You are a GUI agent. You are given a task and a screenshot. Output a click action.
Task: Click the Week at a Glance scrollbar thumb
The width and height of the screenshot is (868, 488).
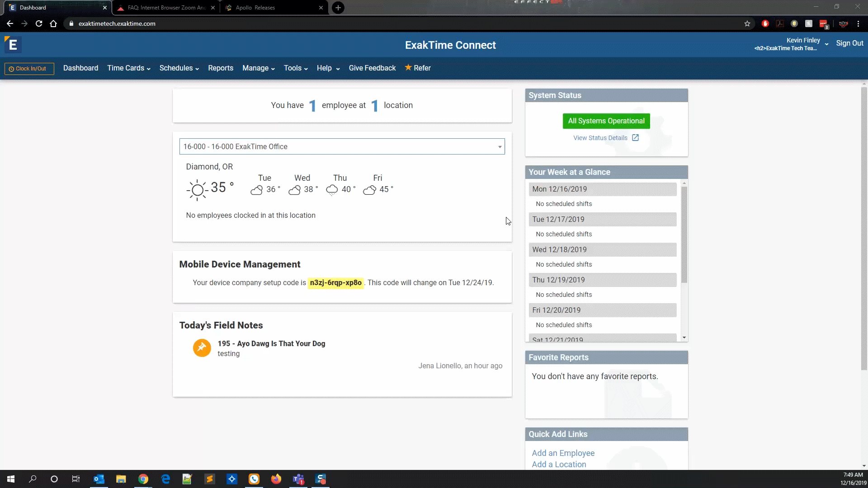point(684,235)
